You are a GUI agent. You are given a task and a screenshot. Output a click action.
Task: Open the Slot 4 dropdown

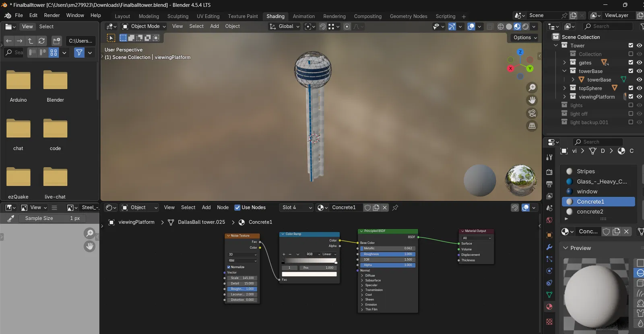click(x=297, y=208)
